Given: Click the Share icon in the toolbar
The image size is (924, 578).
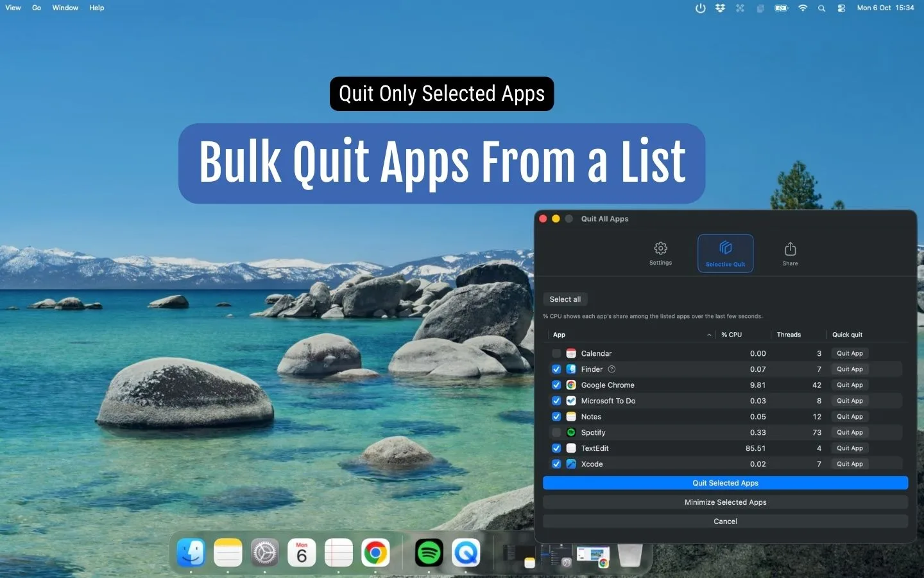Looking at the screenshot, I should pyautogui.click(x=790, y=249).
